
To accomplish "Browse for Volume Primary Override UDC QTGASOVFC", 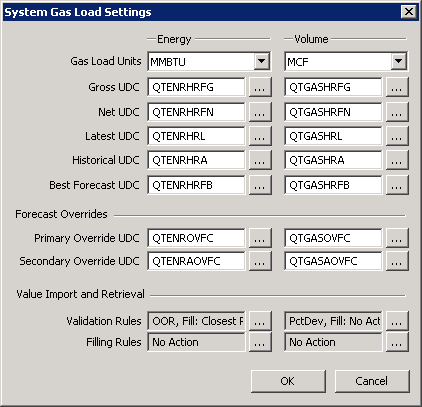I will click(397, 238).
